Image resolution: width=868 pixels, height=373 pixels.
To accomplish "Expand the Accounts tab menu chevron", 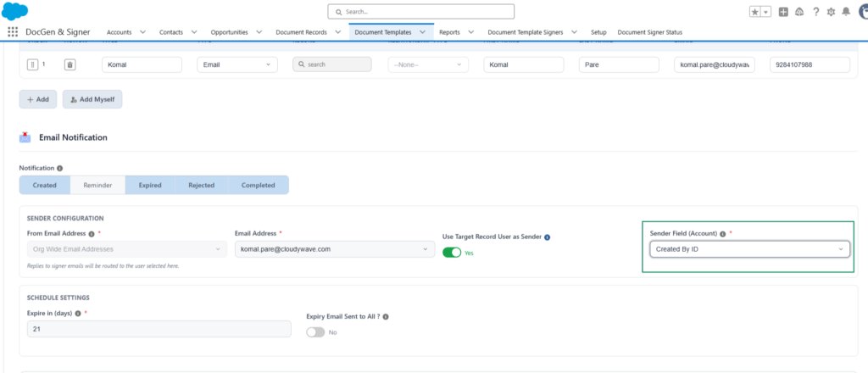I will 142,32.
